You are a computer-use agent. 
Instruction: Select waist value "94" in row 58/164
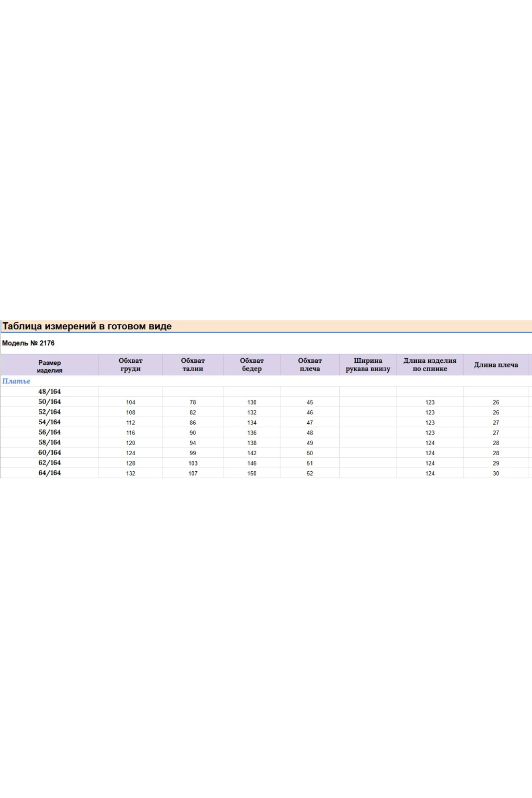(193, 443)
